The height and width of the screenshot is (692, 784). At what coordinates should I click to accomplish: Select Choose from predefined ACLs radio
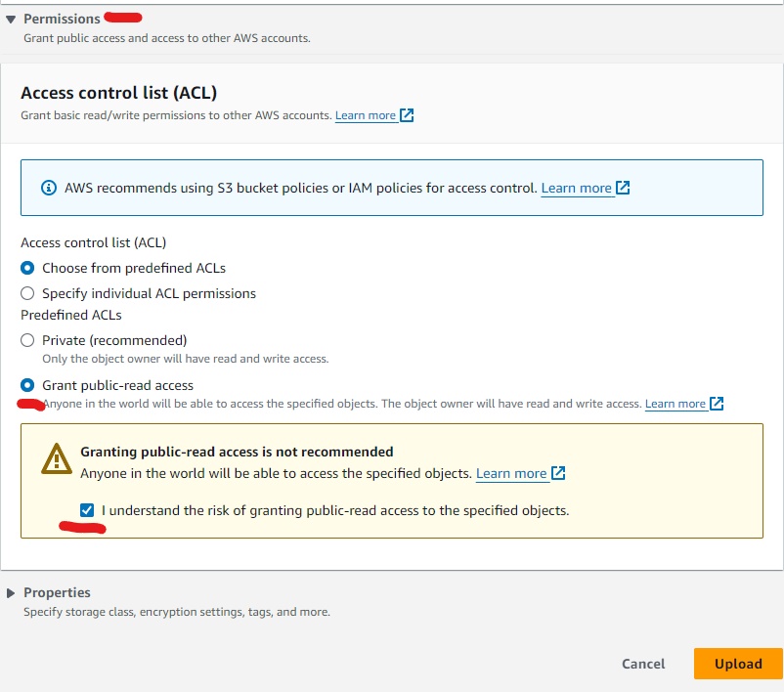pyautogui.click(x=27, y=268)
